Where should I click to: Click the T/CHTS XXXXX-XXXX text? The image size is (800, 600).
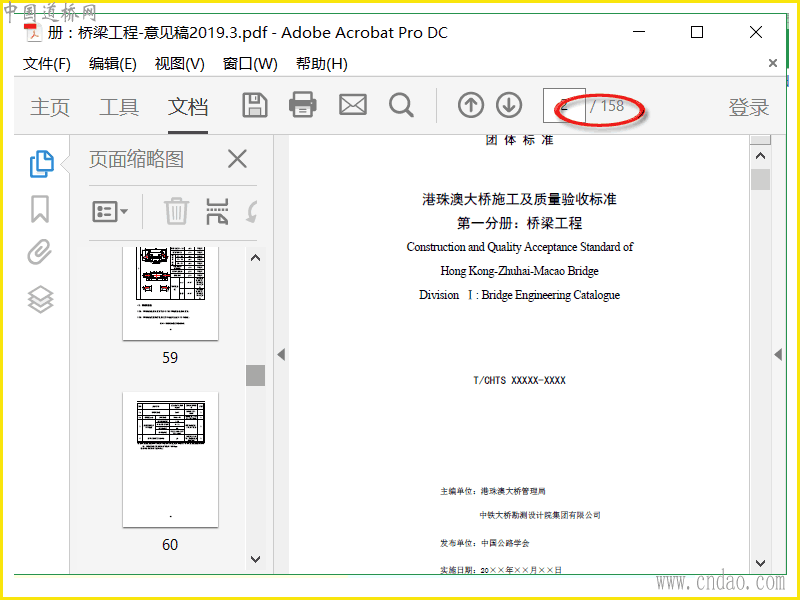pyautogui.click(x=519, y=380)
